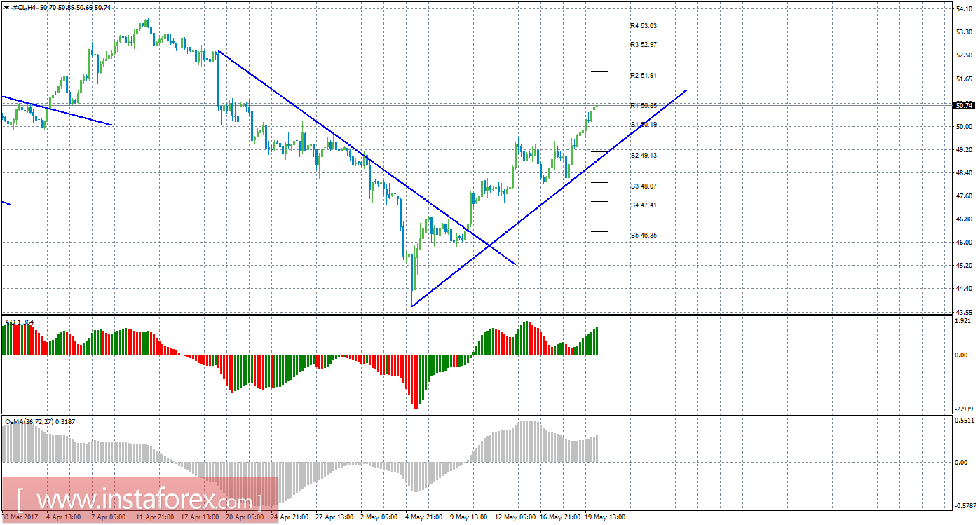Image resolution: width=980 pixels, height=525 pixels.
Task: Click the R2 51.91 pivot level label
Action: point(643,76)
